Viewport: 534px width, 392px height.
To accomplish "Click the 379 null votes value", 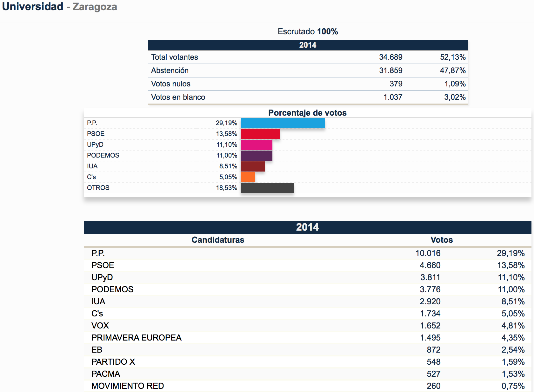I will pos(396,84).
